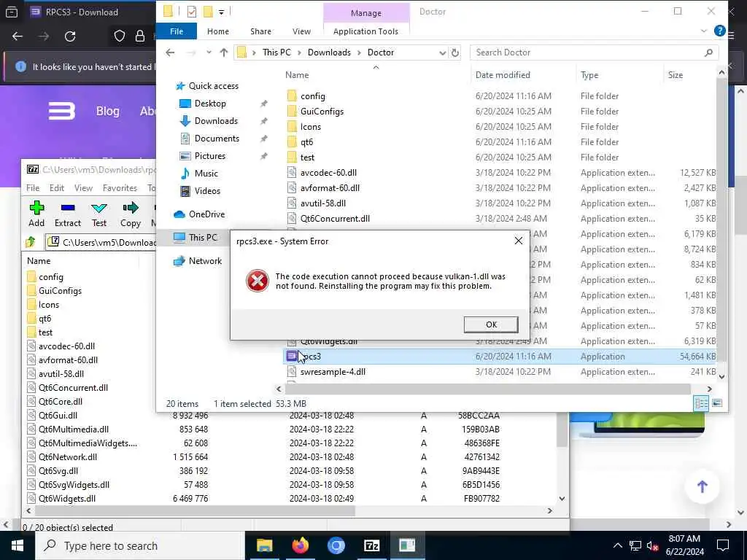Select GuiConfigs folder in Explorer list

coord(322,112)
